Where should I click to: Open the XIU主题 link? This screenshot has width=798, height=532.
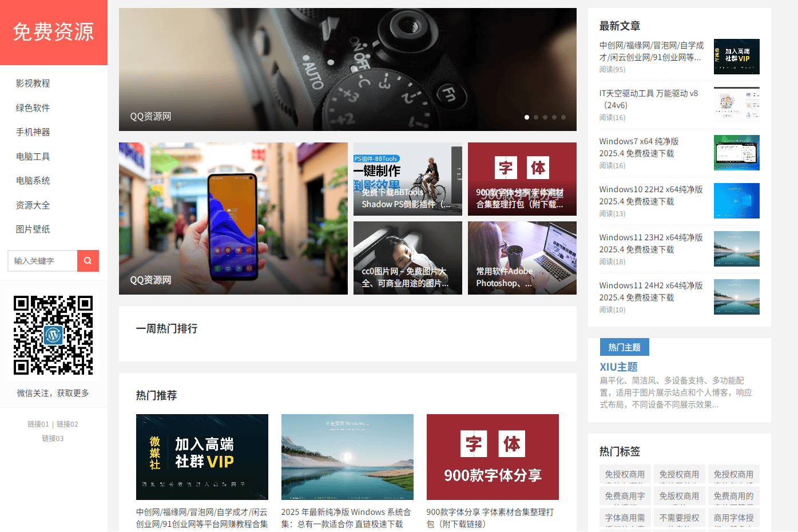point(618,367)
